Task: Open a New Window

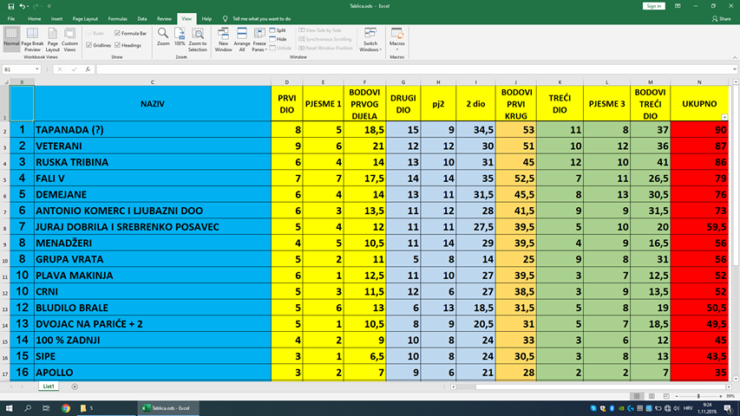Action: [223, 39]
